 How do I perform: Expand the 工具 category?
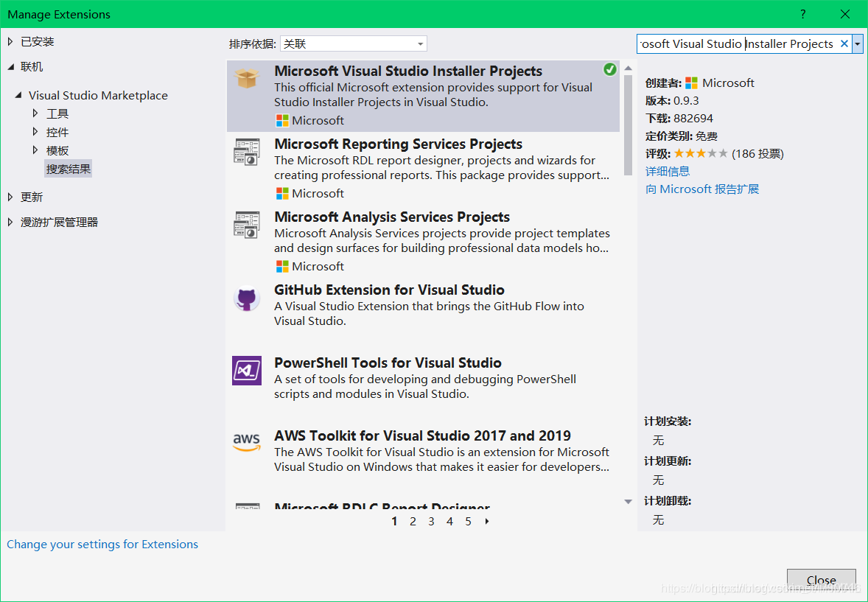pos(35,113)
